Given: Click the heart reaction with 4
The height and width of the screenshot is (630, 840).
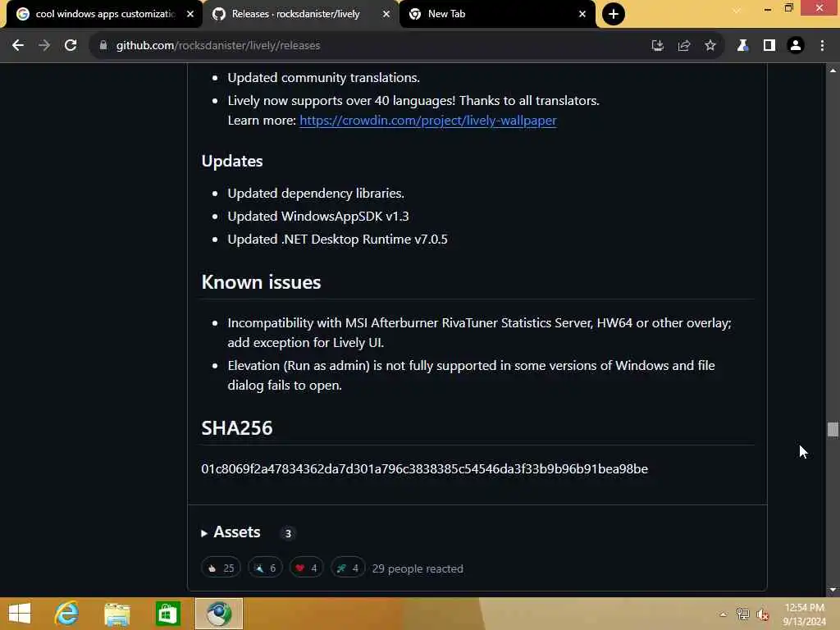Looking at the screenshot, I should point(307,568).
